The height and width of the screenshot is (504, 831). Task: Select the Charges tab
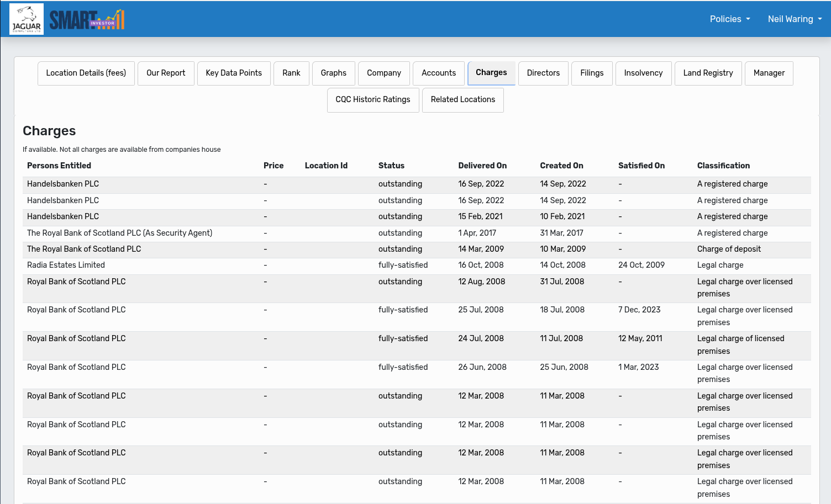coord(491,73)
